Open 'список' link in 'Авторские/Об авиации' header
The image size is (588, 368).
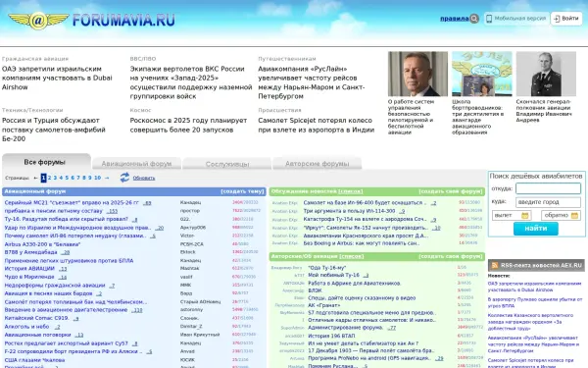352,256
